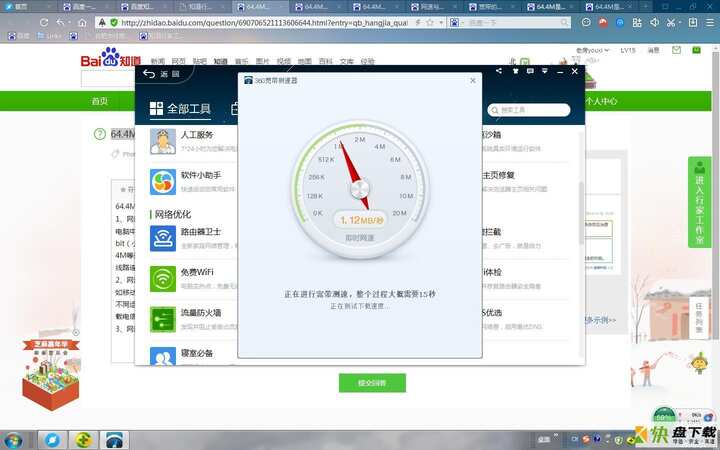Click the share icon in the 360 window title bar
The height and width of the screenshot is (450, 720).
coord(499,71)
